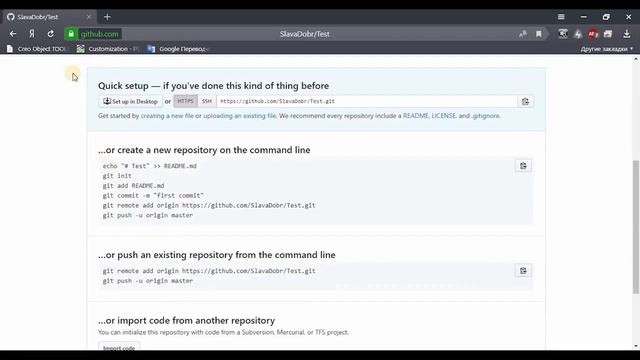
Task: Close the SlavaDobr/Test tab
Action: [89, 17]
